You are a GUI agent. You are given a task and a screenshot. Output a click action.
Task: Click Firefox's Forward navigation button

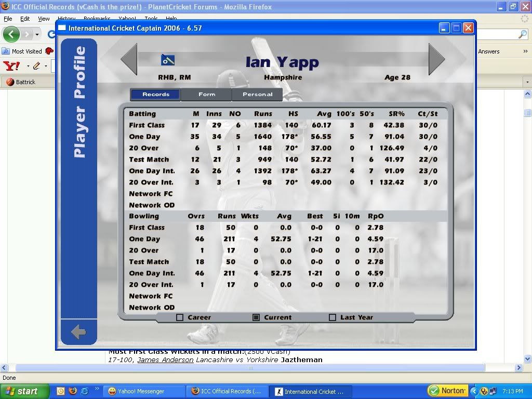[x=27, y=34]
